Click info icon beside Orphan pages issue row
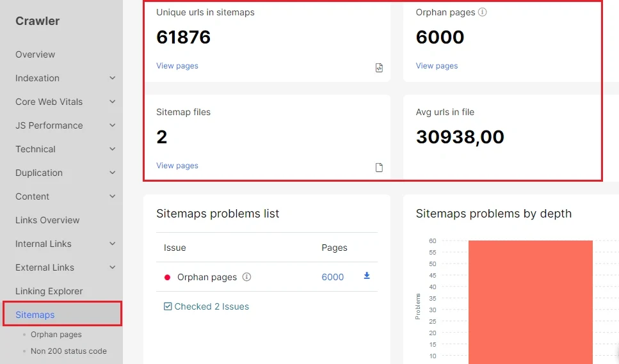This screenshot has width=619, height=364. tap(246, 277)
